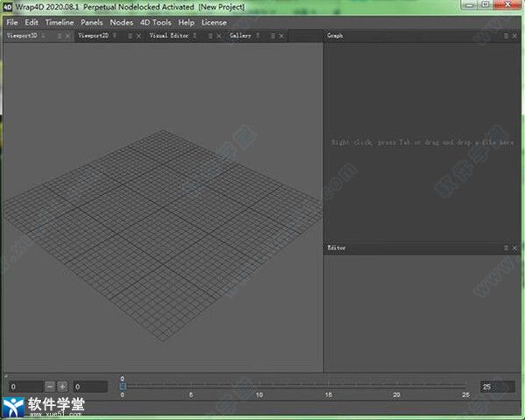The image size is (525, 420).
Task: Minimize the Wrap4D window
Action: click(469, 4)
